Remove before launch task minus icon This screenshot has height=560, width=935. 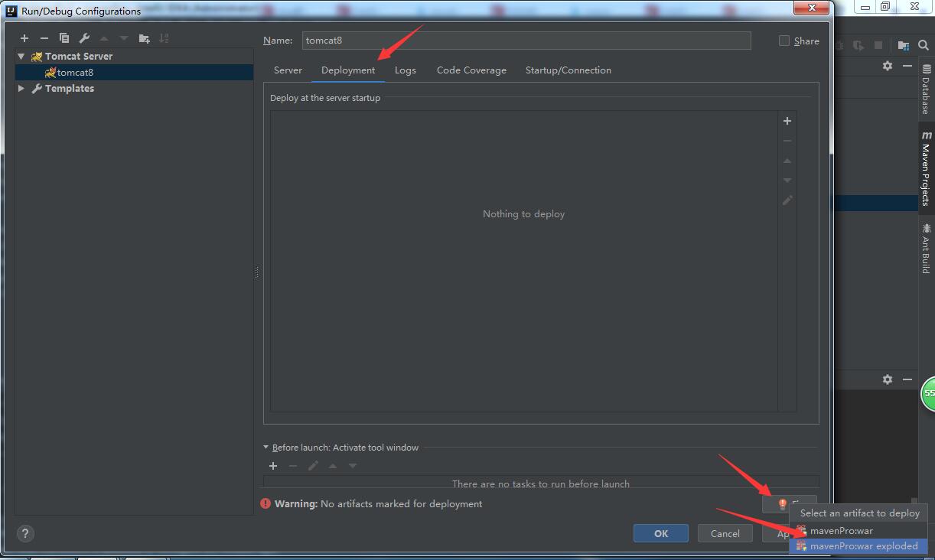(293, 466)
